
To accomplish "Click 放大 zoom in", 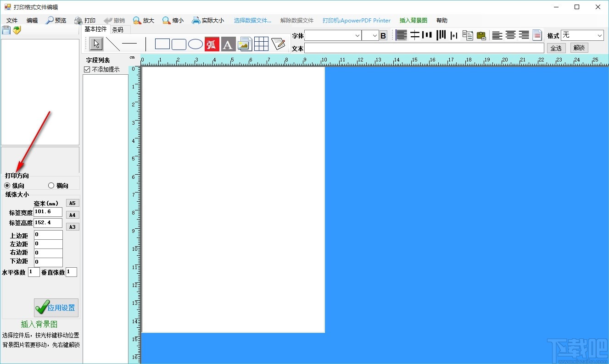I will pyautogui.click(x=144, y=21).
